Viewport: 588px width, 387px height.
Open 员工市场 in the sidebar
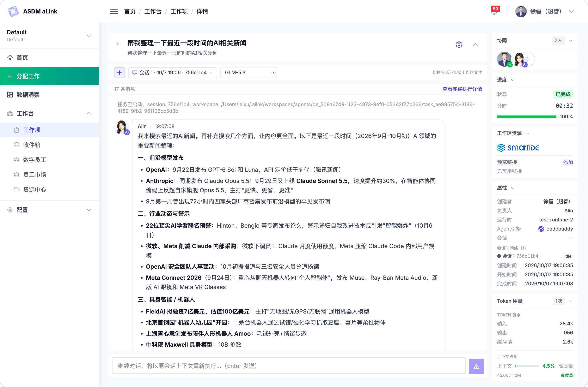(x=49, y=175)
